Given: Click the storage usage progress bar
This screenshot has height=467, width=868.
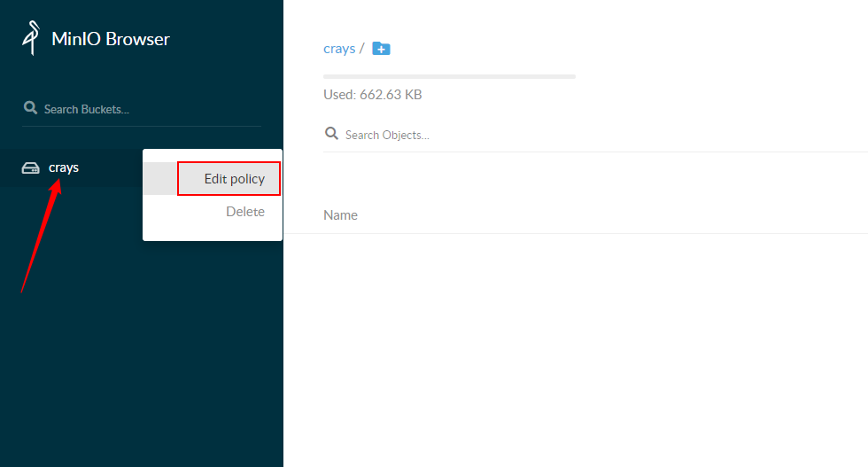Looking at the screenshot, I should click(x=449, y=76).
